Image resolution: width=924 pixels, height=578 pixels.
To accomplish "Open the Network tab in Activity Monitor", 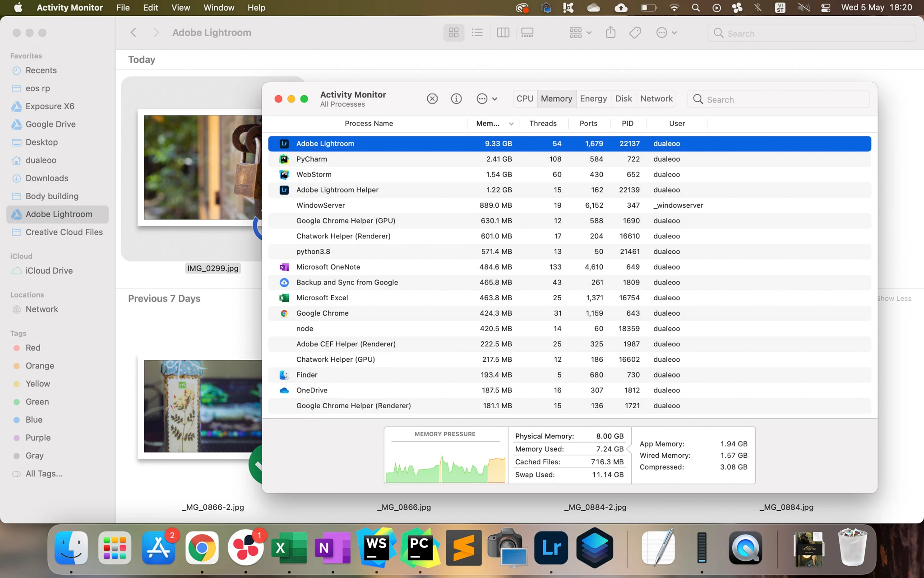I will tap(656, 99).
